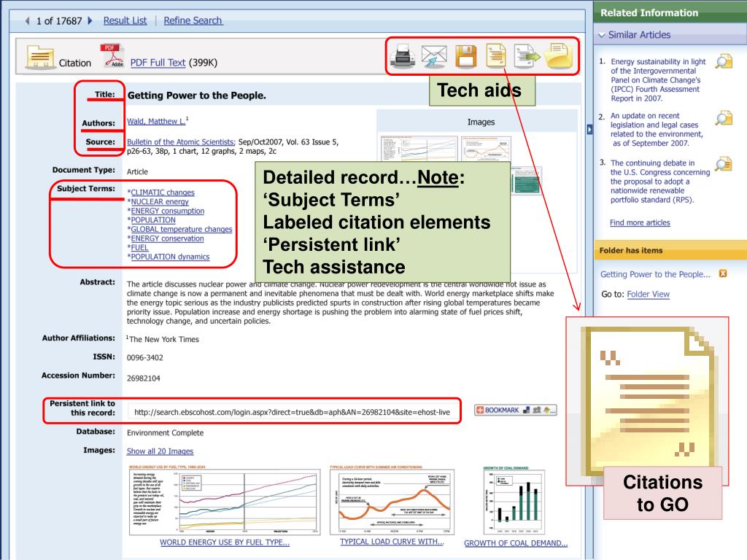
Task: Click the Save floppy disk icon
Action: pyautogui.click(x=465, y=55)
